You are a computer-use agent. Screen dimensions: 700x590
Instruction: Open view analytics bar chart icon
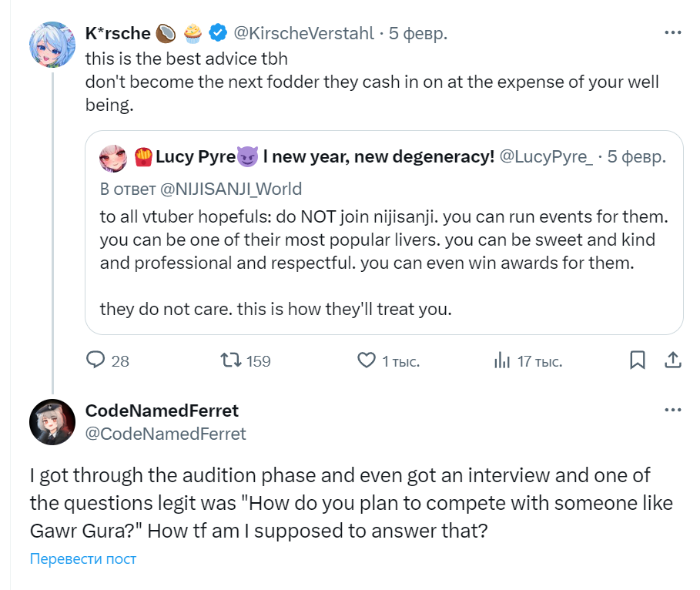pos(502,360)
